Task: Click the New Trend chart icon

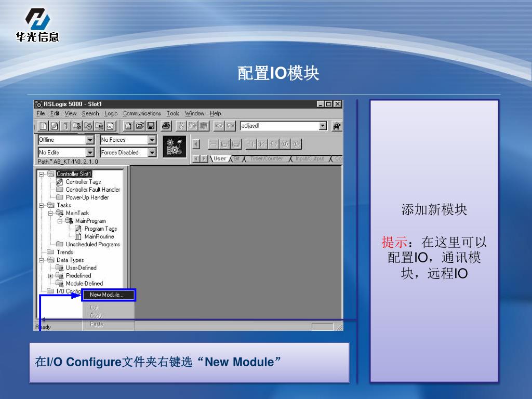Action: pos(110,126)
